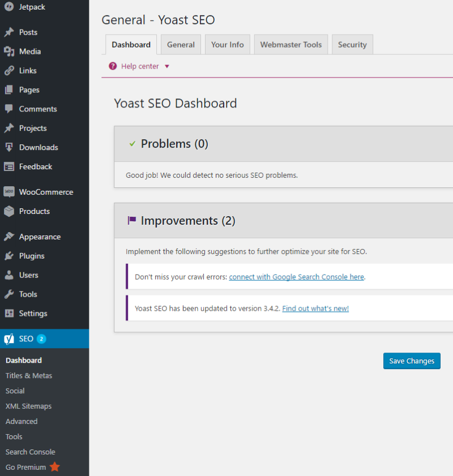Click the Feedback form icon
Viewport: 453px width, 476px height.
click(x=9, y=166)
